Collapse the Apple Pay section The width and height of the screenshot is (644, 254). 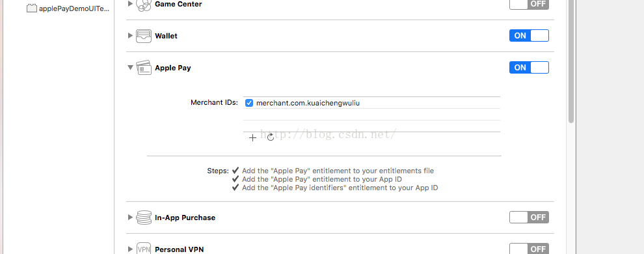[130, 67]
